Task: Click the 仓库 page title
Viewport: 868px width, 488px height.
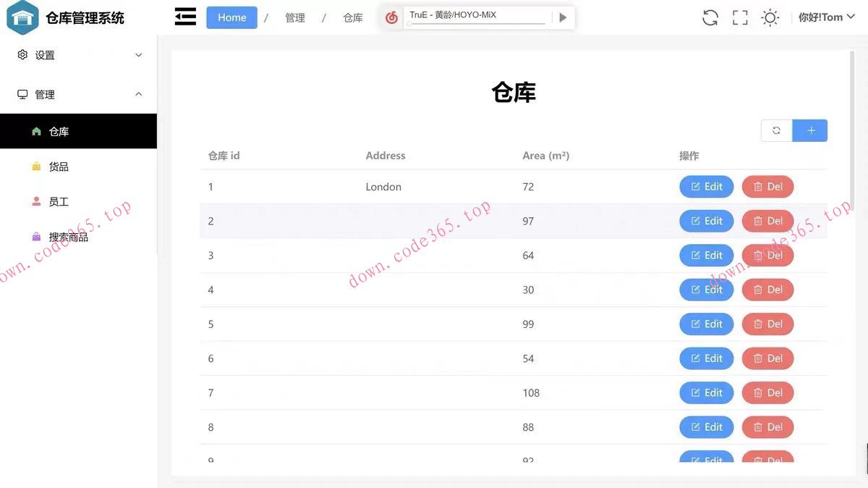Action: [x=514, y=93]
